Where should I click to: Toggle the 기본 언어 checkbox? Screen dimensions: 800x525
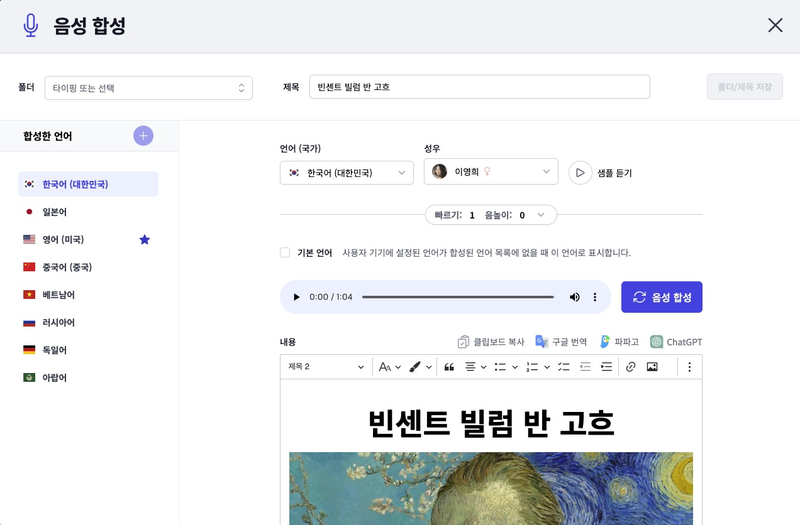click(x=285, y=253)
